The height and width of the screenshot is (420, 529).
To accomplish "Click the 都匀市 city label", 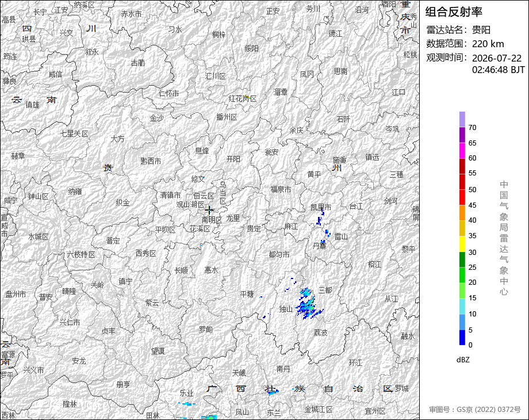I will [x=279, y=254].
